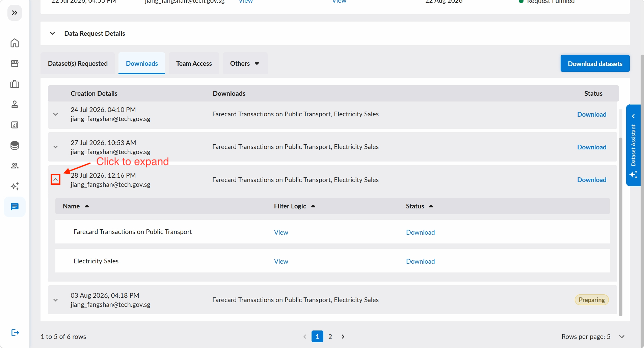Open the Dataset Assistant side panel
Viewport: 644px width, 348px height.
click(x=633, y=145)
